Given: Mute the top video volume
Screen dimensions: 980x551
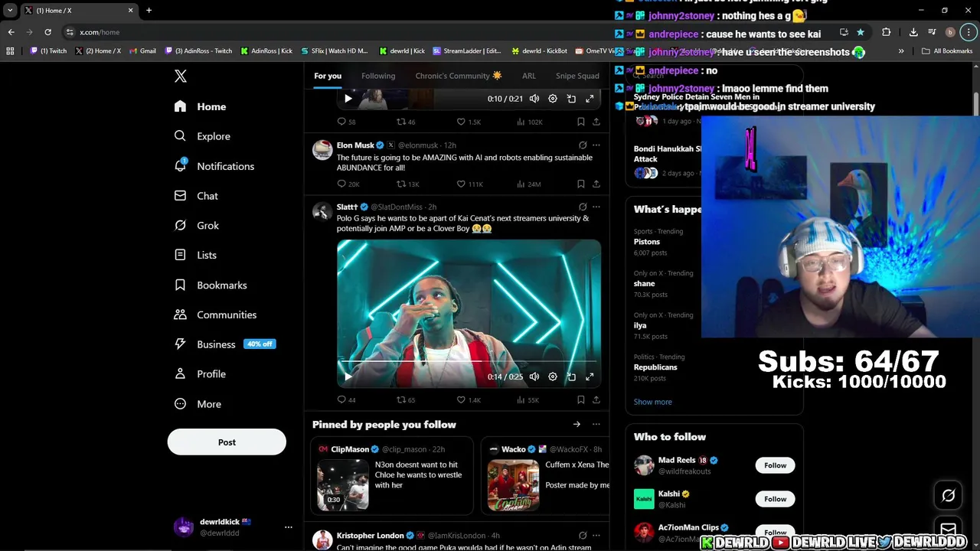Looking at the screenshot, I should pos(534,99).
